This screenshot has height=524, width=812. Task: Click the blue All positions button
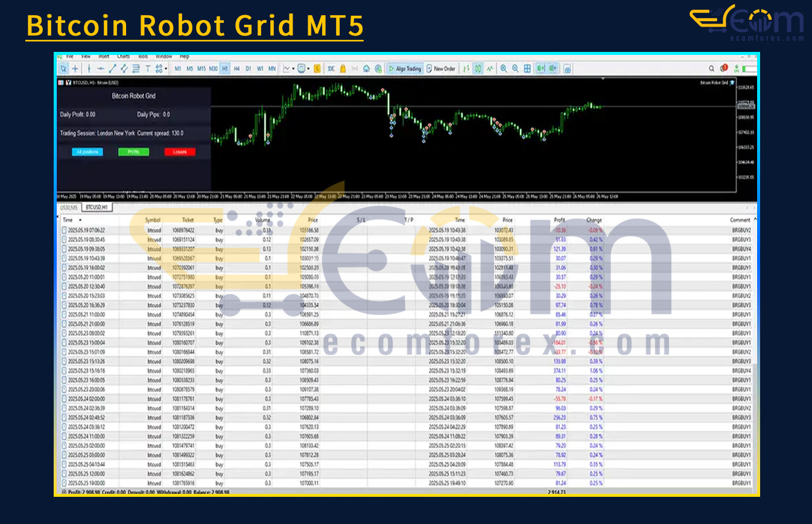87,152
